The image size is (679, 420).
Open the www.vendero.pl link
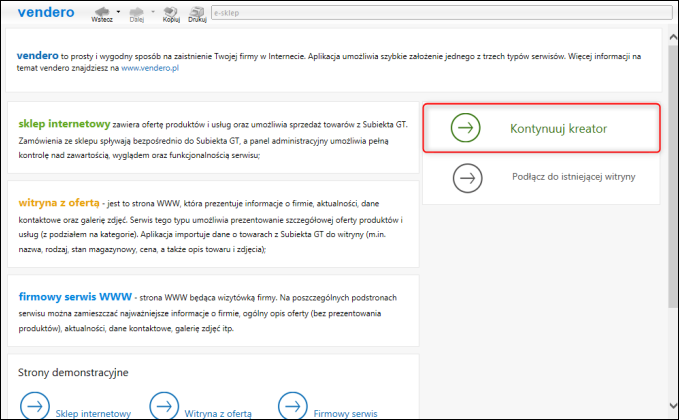pos(150,68)
